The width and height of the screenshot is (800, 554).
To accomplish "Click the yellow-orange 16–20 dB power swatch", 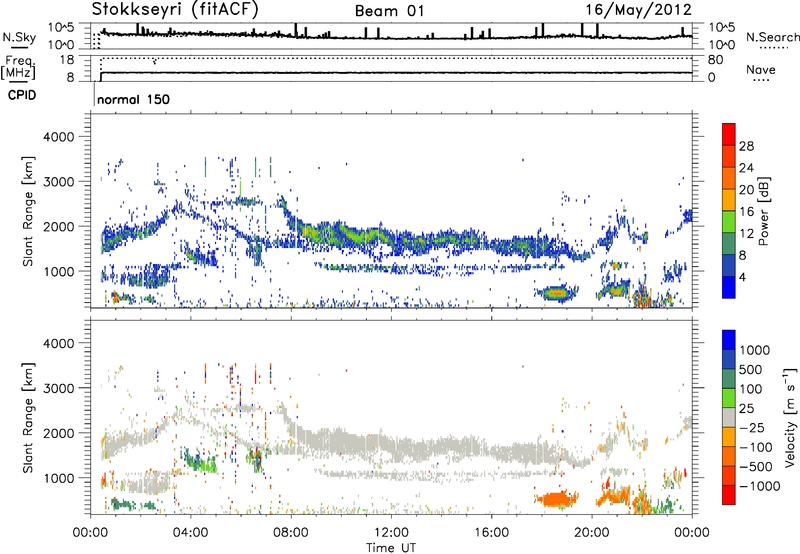I will tap(729, 200).
